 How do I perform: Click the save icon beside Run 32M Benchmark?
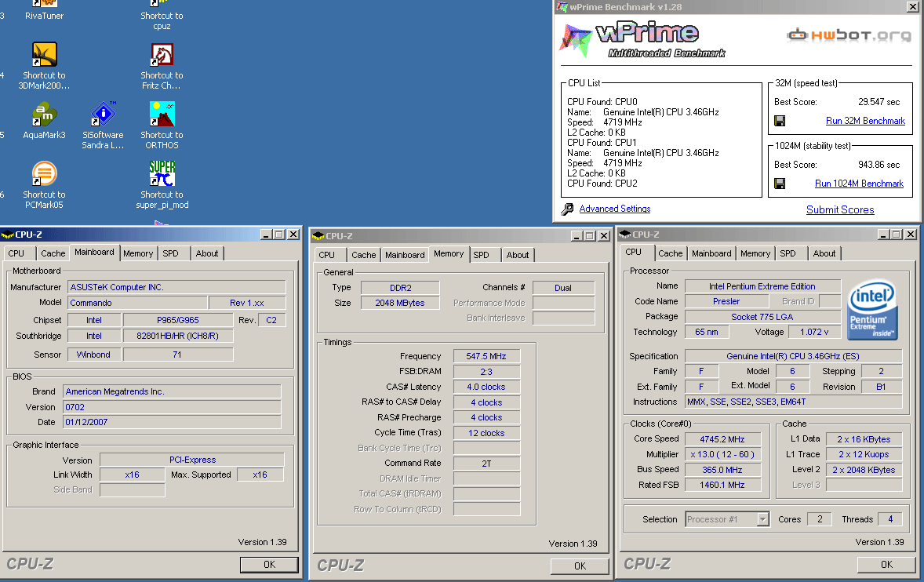pos(780,121)
